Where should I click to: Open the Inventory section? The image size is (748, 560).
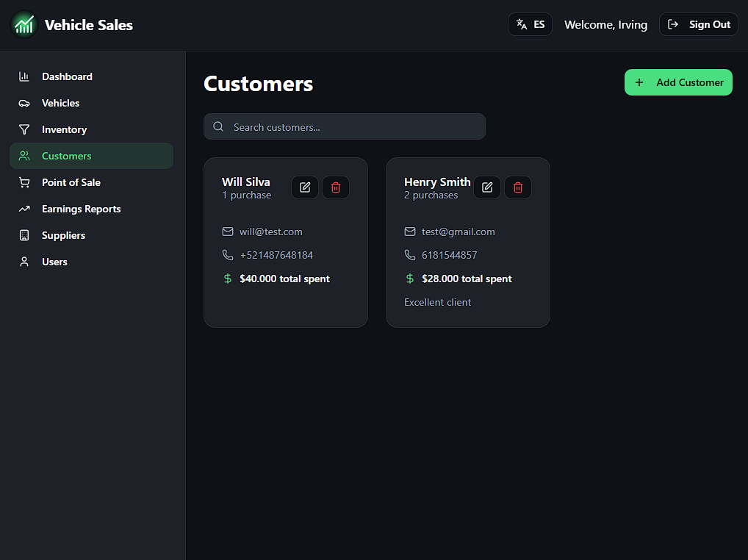coord(92,130)
